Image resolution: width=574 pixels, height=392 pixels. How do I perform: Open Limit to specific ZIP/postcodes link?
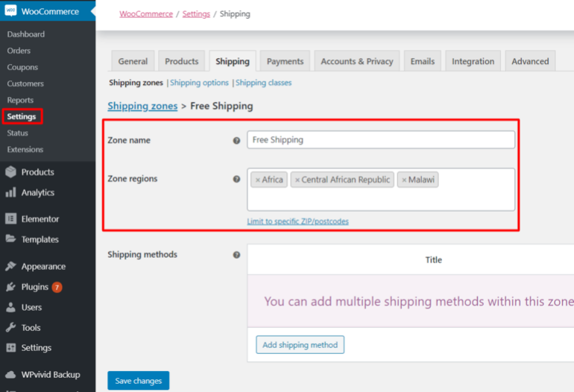pos(297,221)
